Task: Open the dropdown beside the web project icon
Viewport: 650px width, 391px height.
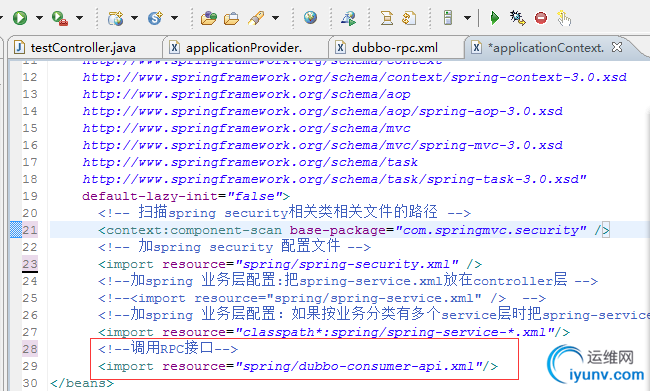Action: (x=134, y=18)
